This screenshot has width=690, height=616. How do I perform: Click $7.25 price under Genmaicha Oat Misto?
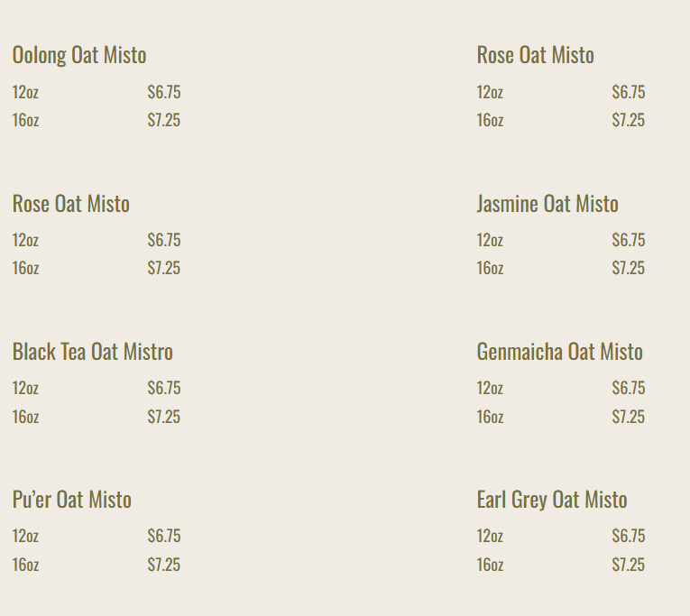(629, 417)
